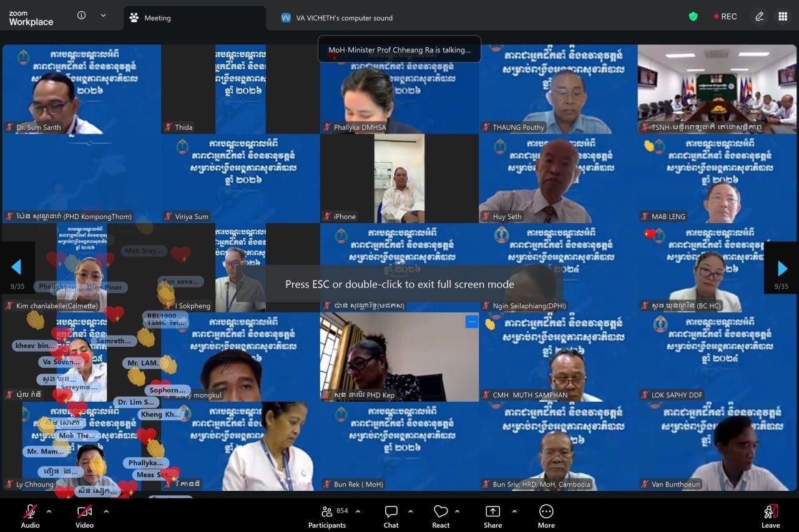Click the exit full screen mode message

(x=399, y=284)
